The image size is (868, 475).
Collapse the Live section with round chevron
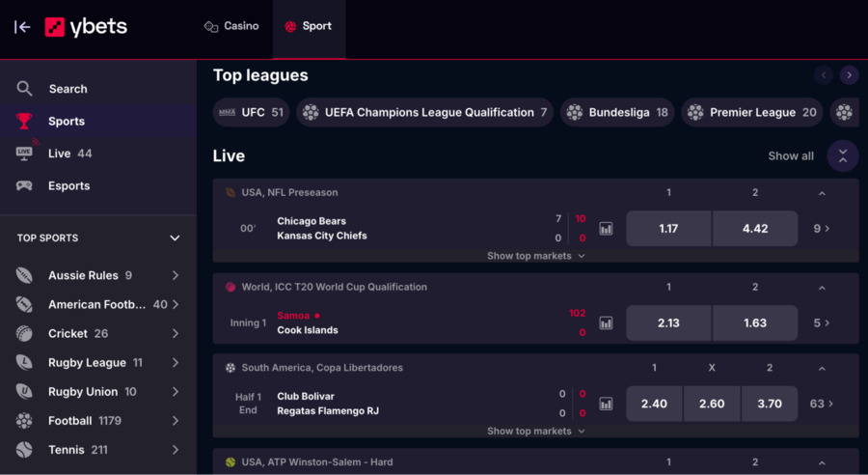[x=843, y=155]
